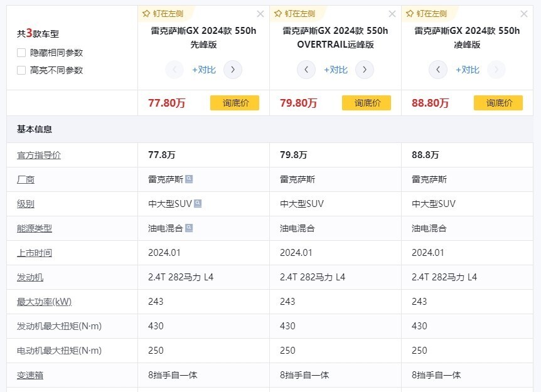541x392 pixels.
Task: Click the search icon beside 中大型SUV
Action: pyautogui.click(x=198, y=204)
